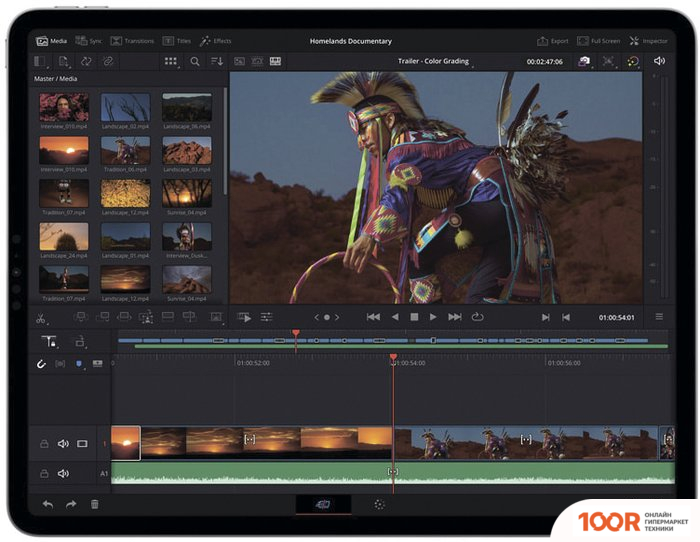The image size is (700, 542).
Task: Mute the viewer audio speaker icon
Action: click(659, 61)
